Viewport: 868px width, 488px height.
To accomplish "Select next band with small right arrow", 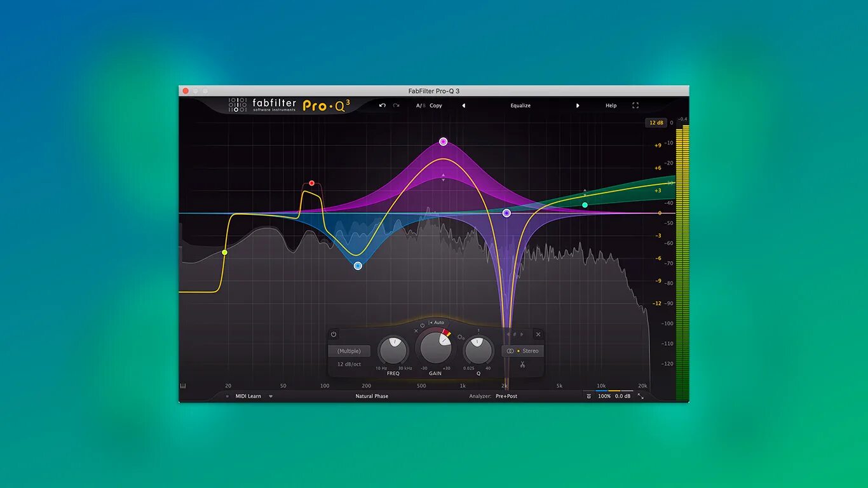I will tap(522, 334).
